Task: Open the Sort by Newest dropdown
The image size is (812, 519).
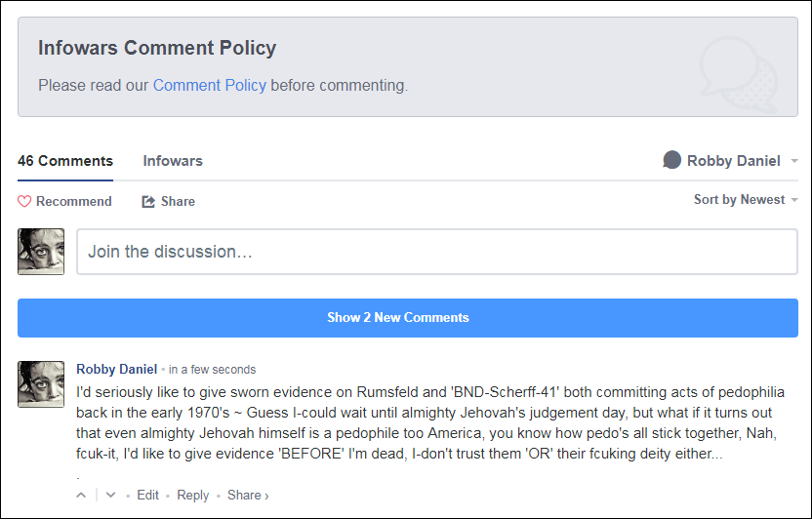Action: pos(745,200)
